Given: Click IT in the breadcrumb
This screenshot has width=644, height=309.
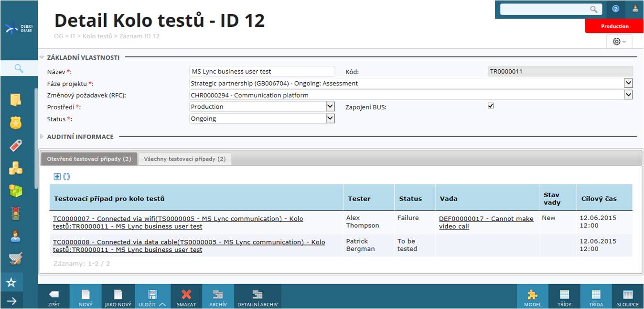Looking at the screenshot, I should pos(73,36).
